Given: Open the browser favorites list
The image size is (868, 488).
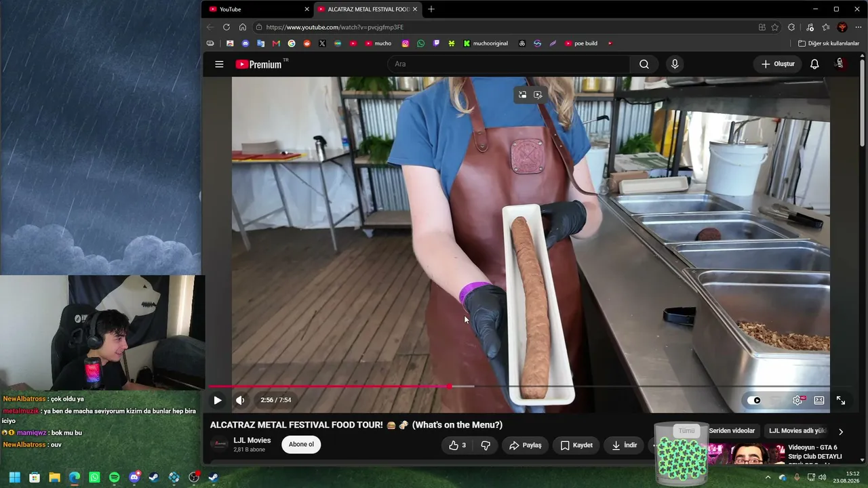Looking at the screenshot, I should pyautogui.click(x=826, y=27).
